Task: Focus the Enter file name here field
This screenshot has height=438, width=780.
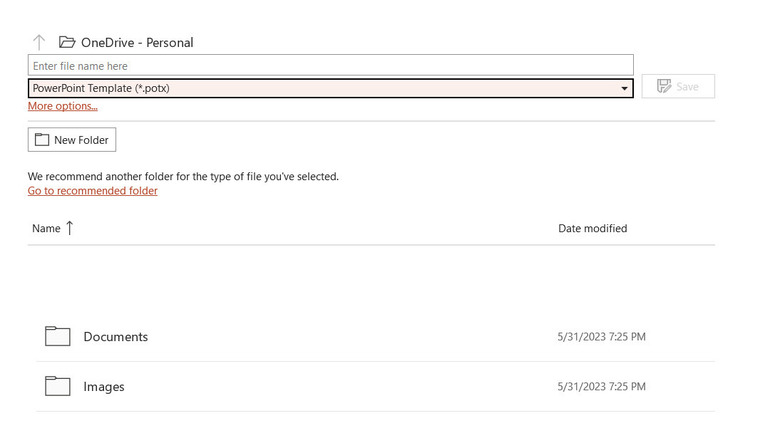Action: click(x=330, y=65)
